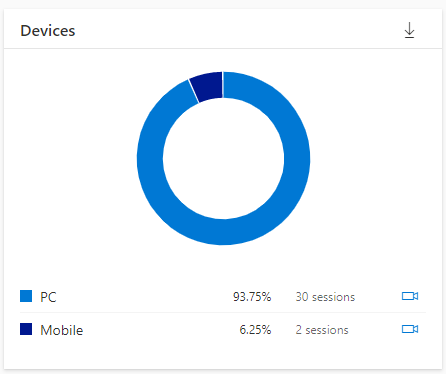The height and width of the screenshot is (374, 446).
Task: Open Mobile session recordings camera icon
Action: pyautogui.click(x=410, y=329)
